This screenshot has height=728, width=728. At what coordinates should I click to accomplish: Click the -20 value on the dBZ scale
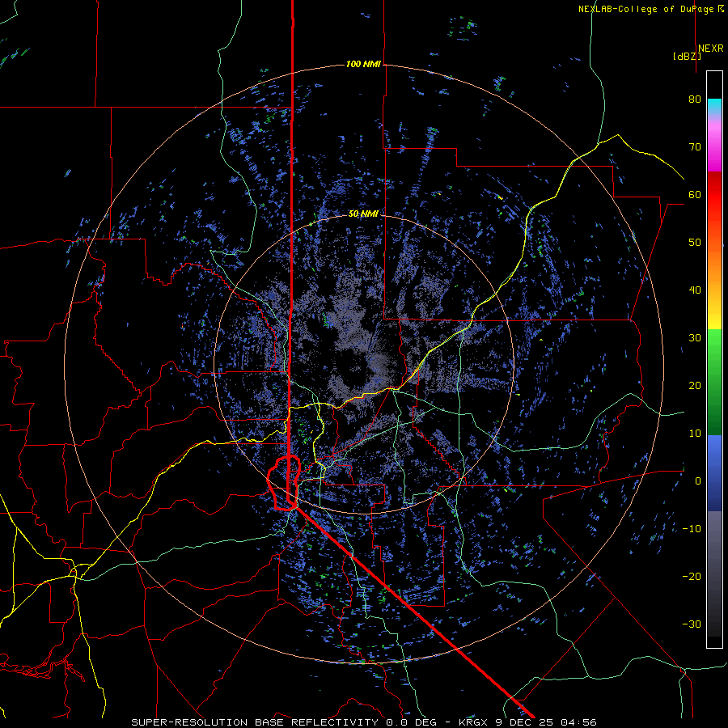click(x=692, y=576)
